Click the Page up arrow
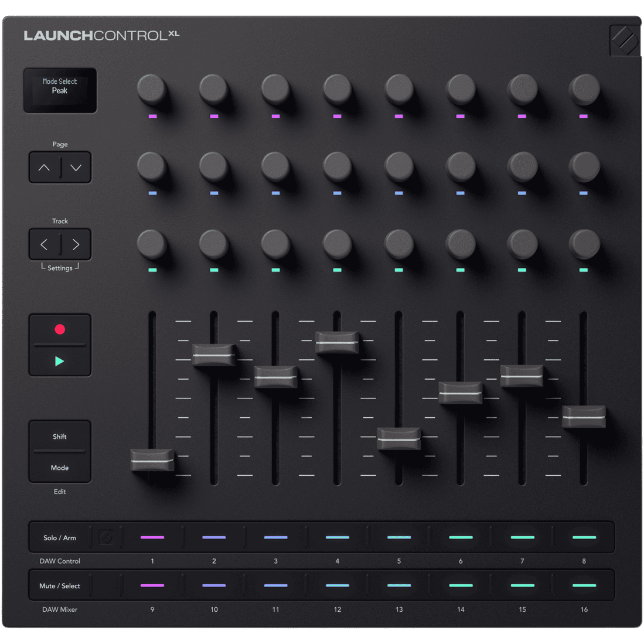The image size is (644, 644). click(45, 168)
